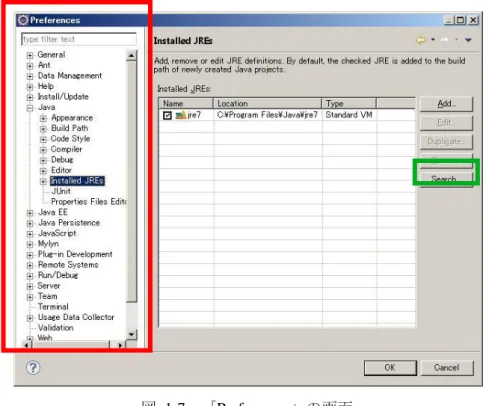The height and width of the screenshot is (406, 486).
Task: Click the yellow back navigation arrow
Action: click(x=421, y=40)
